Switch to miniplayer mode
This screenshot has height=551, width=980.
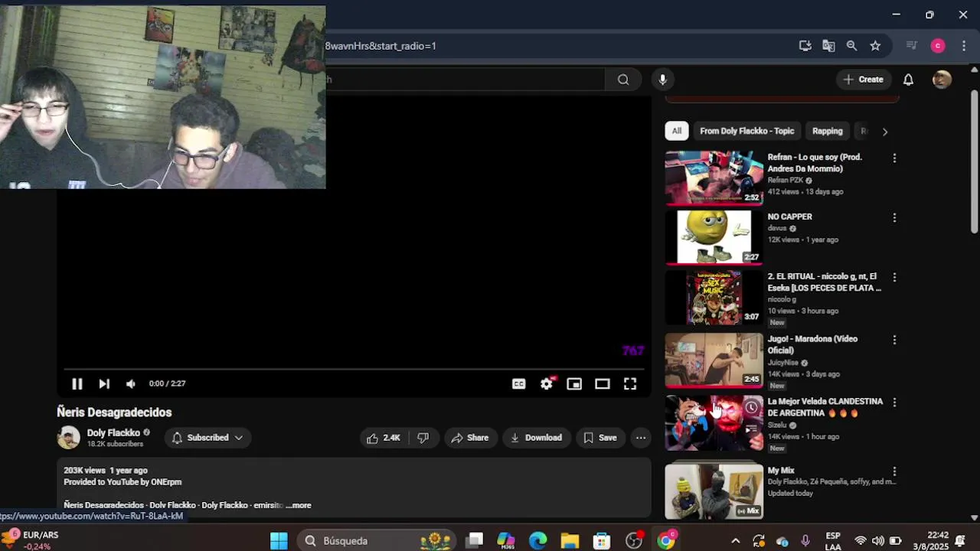pyautogui.click(x=574, y=383)
